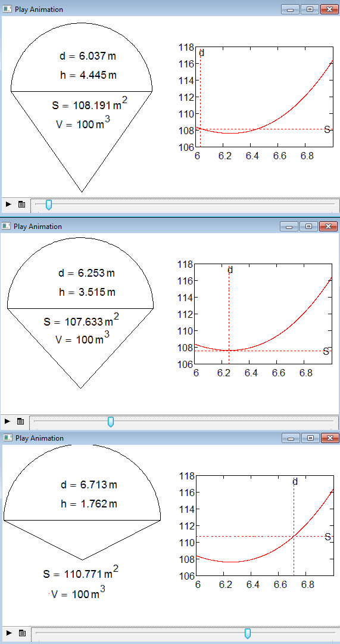The width and height of the screenshot is (340, 644).
Task: Click the 'd = 6.713 m' label
Action: click(89, 485)
